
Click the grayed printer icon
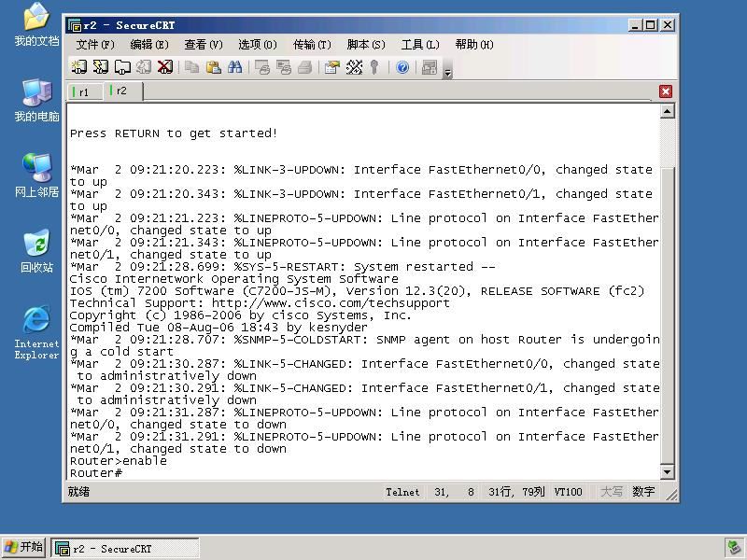[x=305, y=67]
